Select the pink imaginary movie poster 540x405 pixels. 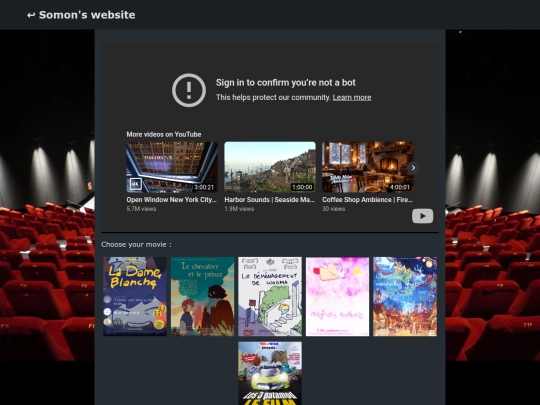(x=338, y=297)
